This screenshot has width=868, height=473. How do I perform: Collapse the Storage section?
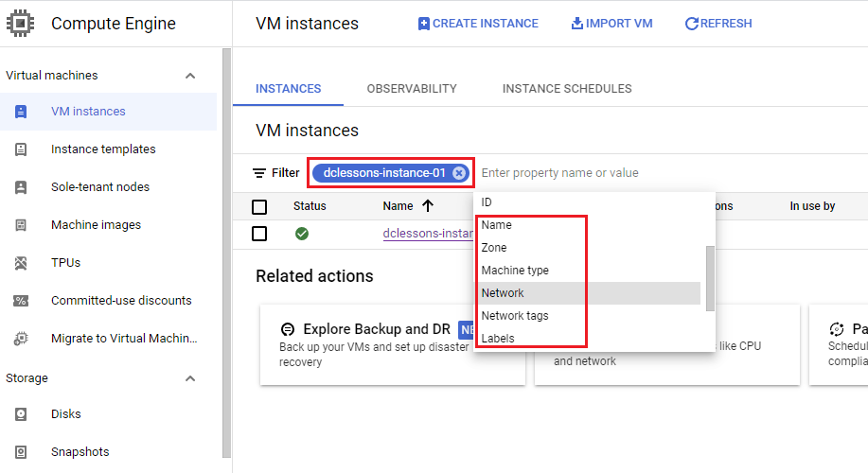(x=190, y=379)
